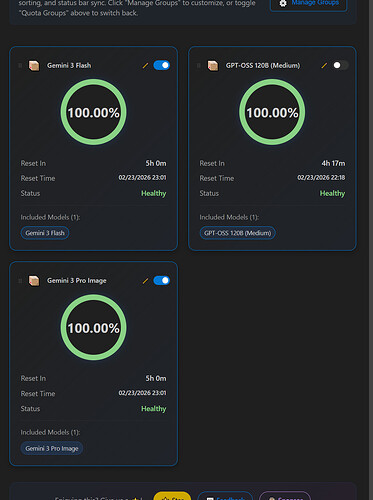Click 02/23/2026 23:01 in Gemini 3 Flash card
Viewport: 373px width, 500px height.
coord(142,178)
